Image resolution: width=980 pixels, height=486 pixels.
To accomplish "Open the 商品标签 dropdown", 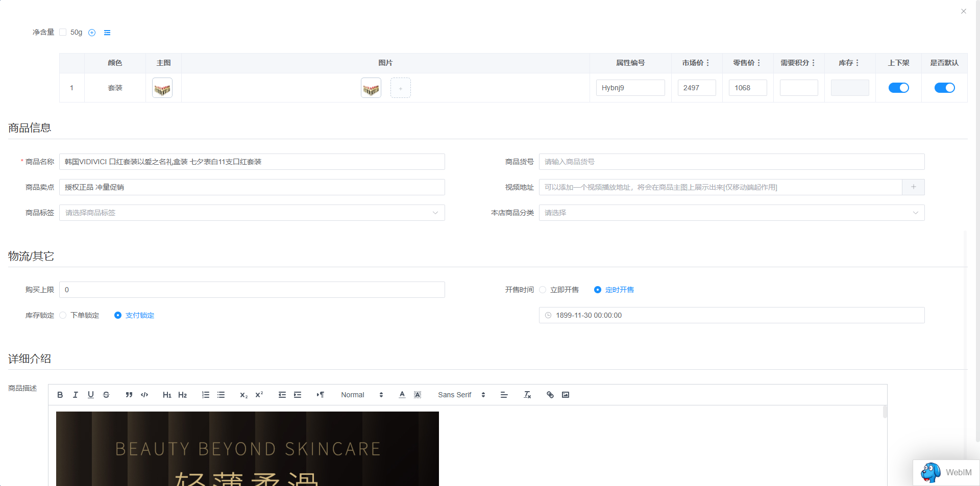I will click(252, 213).
